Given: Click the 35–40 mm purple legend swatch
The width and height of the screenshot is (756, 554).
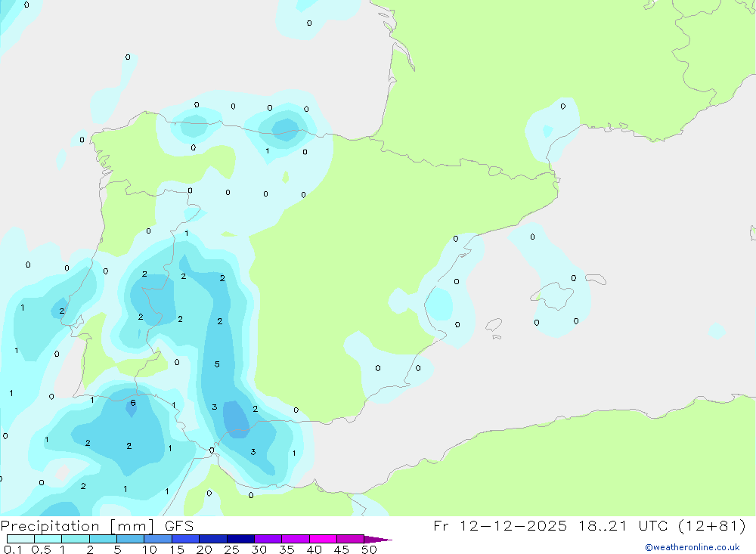Looking at the screenshot, I should (x=296, y=539).
